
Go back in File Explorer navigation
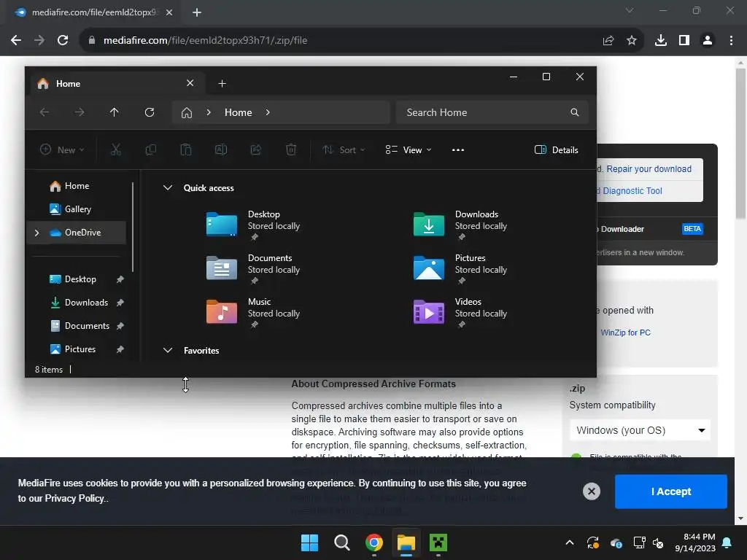pyautogui.click(x=44, y=112)
